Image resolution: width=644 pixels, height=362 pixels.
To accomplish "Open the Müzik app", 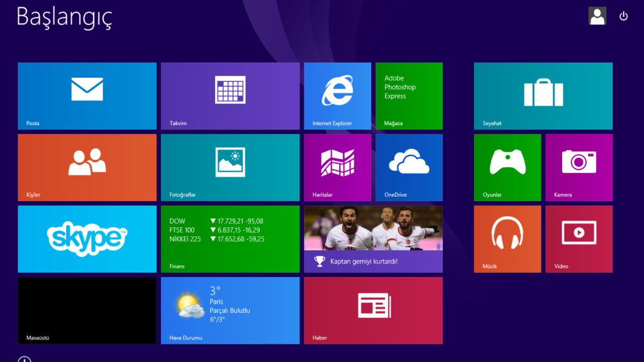I will 507,239.
